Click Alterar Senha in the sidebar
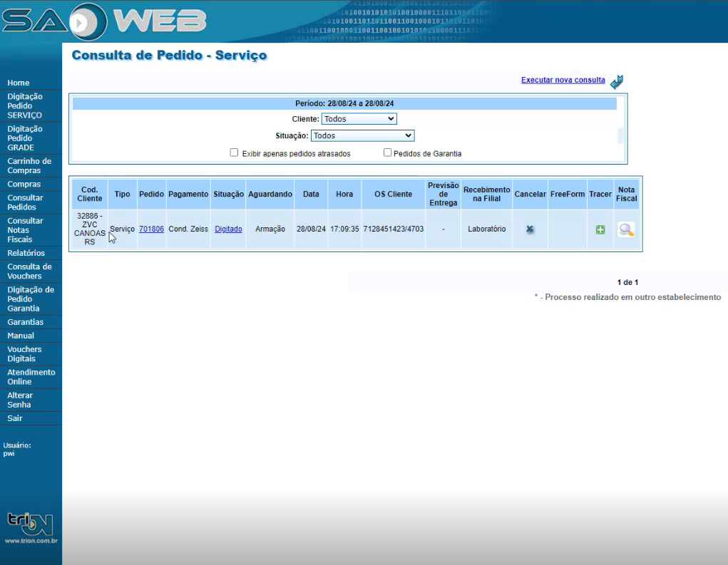 click(19, 400)
